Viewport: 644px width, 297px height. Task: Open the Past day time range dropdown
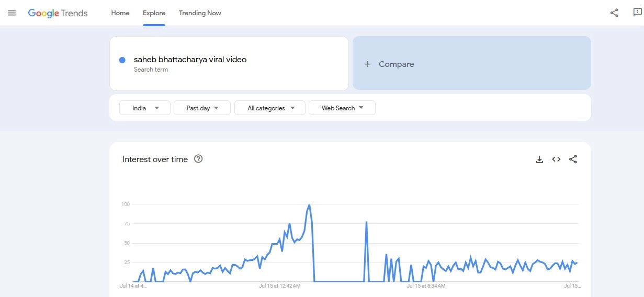point(202,108)
